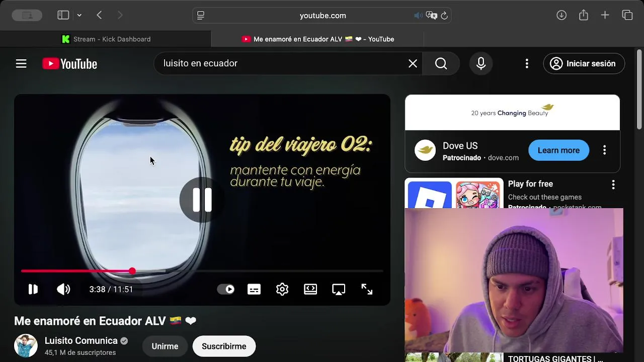The image size is (644, 362).
Task: Click the 45,1 M de suscriptores text
Action: 80,352
